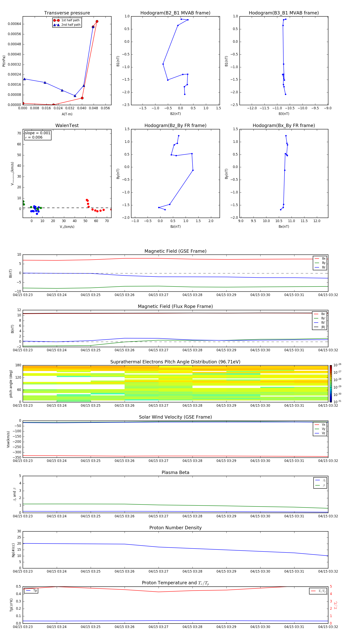Select Bz' in the Flux Rope legend
Image resolution: width=351 pixels, height=644 pixels.
point(320,323)
